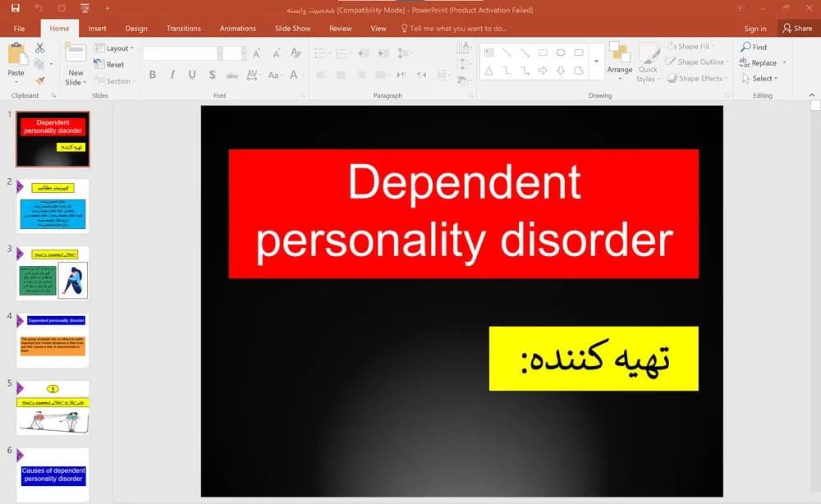Click Reset slide button

click(x=109, y=64)
